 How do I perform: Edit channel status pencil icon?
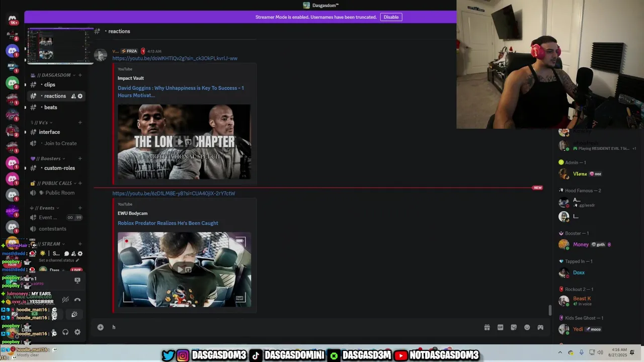click(x=77, y=260)
